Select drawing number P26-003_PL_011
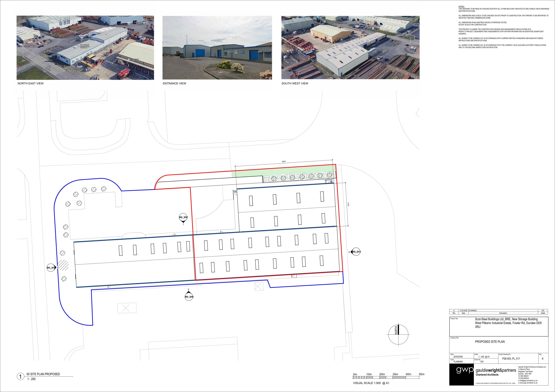This screenshot has height=392, width=555. pyautogui.click(x=511, y=359)
